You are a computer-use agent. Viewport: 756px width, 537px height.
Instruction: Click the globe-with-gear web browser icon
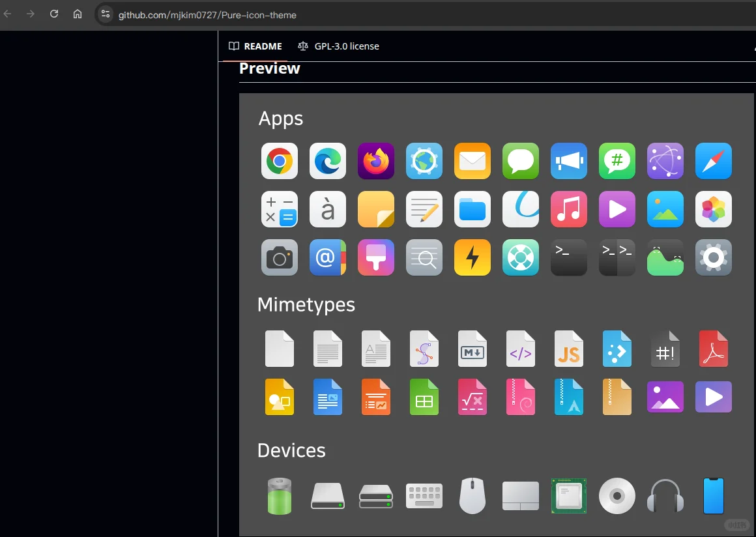(x=424, y=161)
